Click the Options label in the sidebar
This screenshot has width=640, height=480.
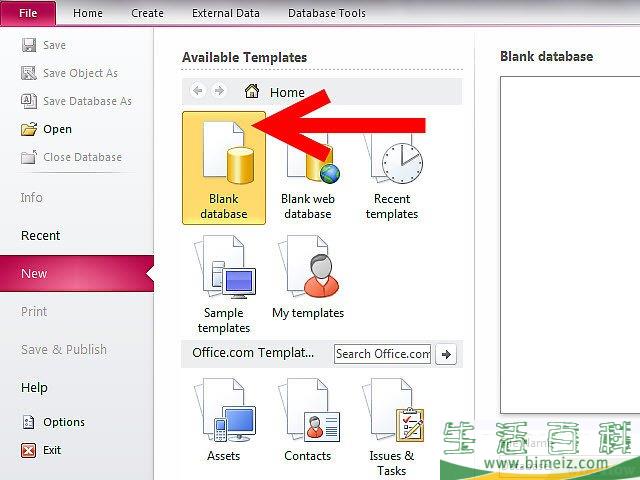pos(64,422)
